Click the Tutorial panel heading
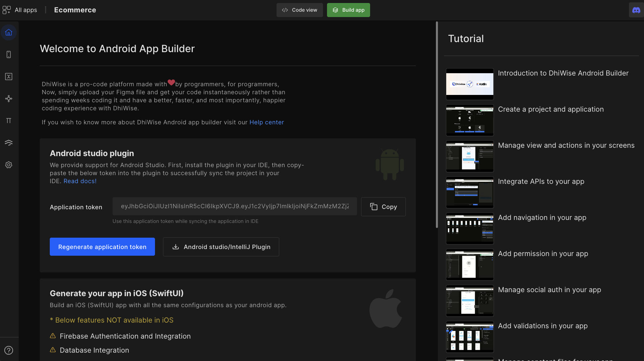644x361 pixels. pyautogui.click(x=466, y=38)
